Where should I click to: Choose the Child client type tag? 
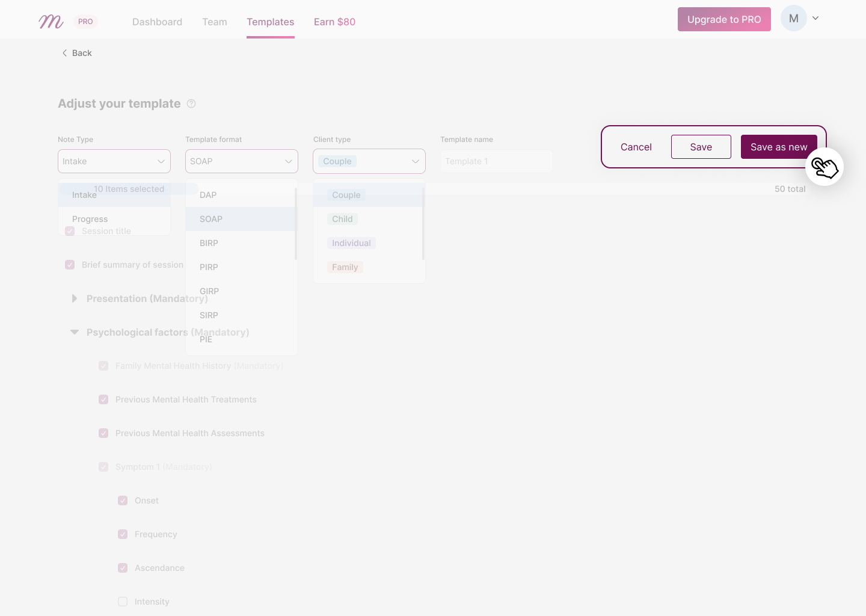[343, 219]
